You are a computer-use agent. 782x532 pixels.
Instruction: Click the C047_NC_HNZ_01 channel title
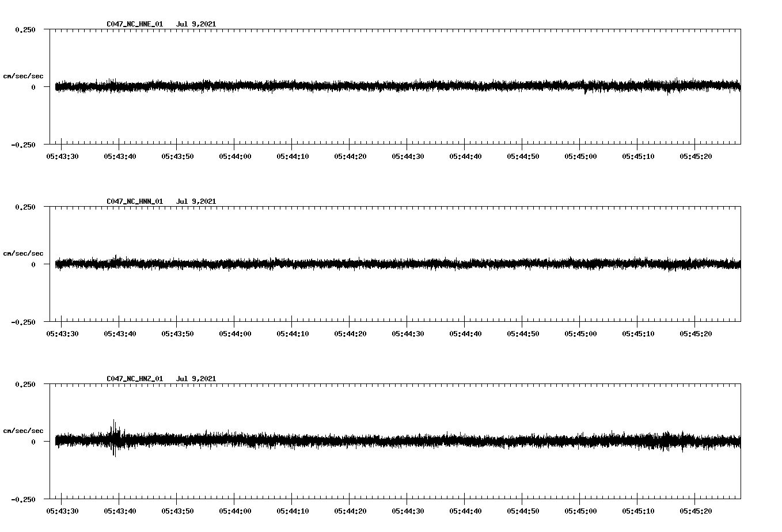pyautogui.click(x=135, y=379)
